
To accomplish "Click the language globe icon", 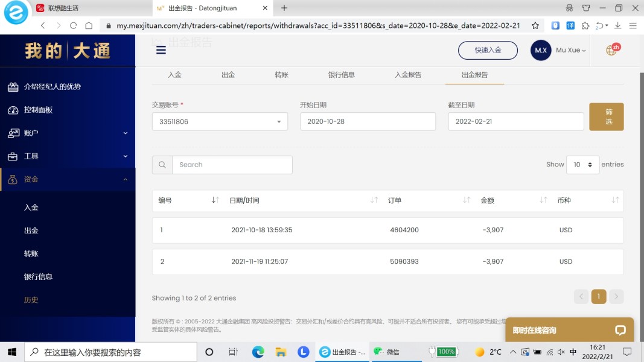I will (x=611, y=50).
